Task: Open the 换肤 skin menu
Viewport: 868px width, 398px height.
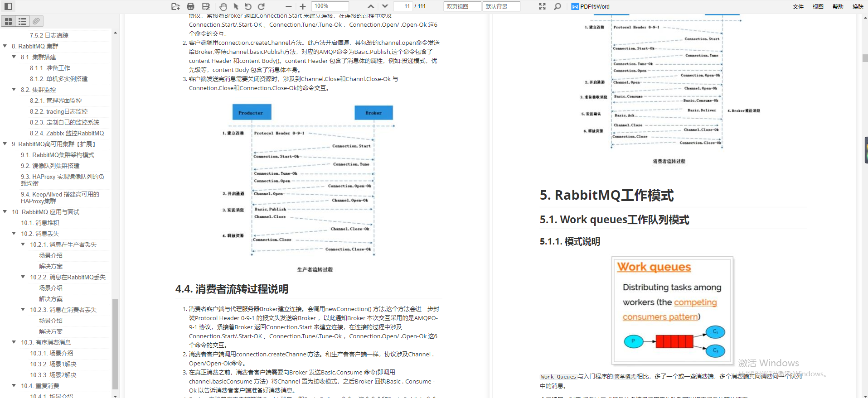Action: click(858, 6)
